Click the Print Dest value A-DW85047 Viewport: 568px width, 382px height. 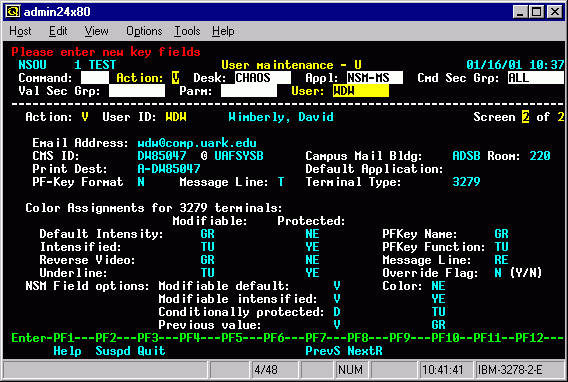169,169
